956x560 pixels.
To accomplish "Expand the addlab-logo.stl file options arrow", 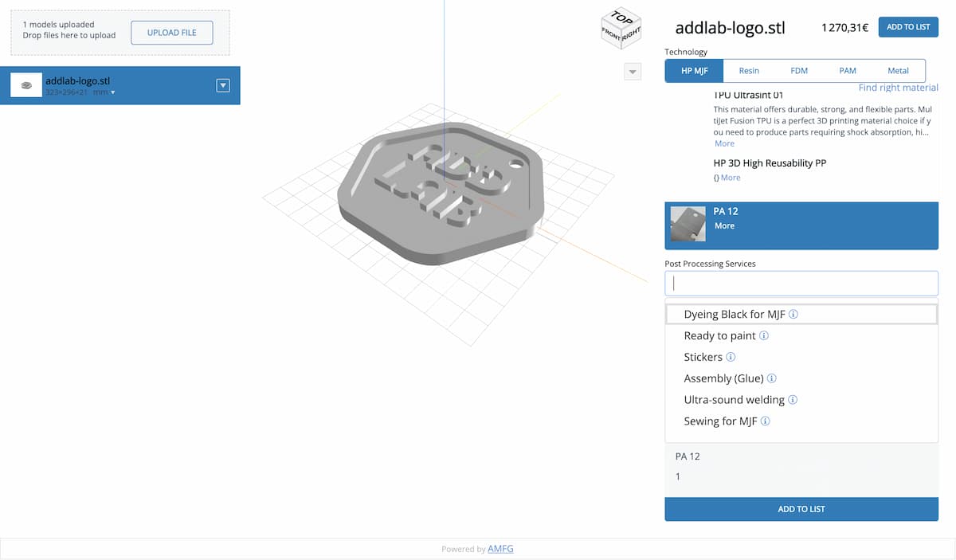I will pos(223,85).
